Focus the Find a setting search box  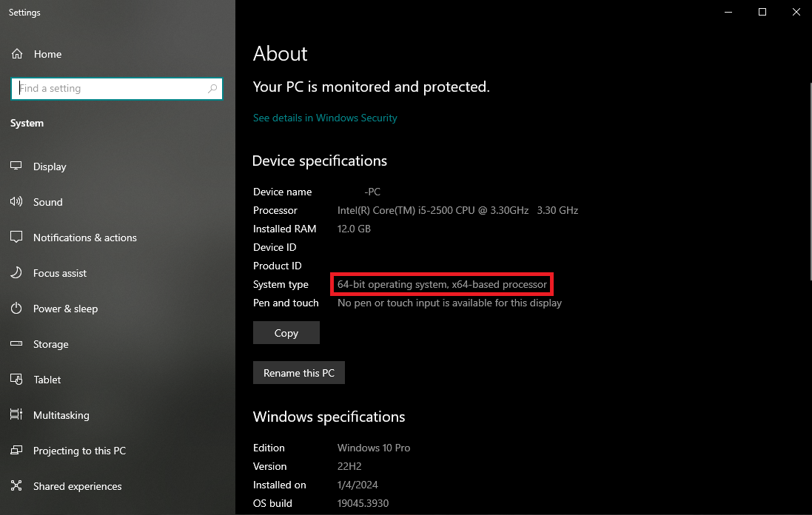(x=111, y=89)
